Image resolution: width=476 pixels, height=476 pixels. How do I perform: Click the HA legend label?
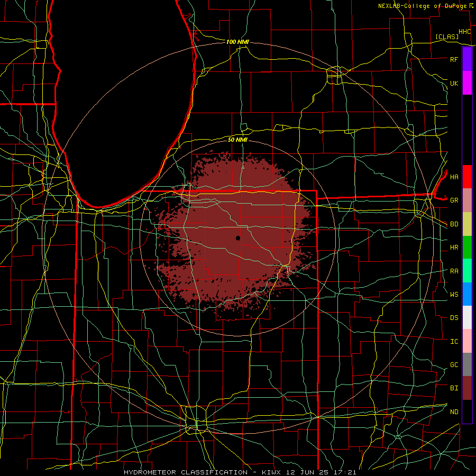coord(454,177)
